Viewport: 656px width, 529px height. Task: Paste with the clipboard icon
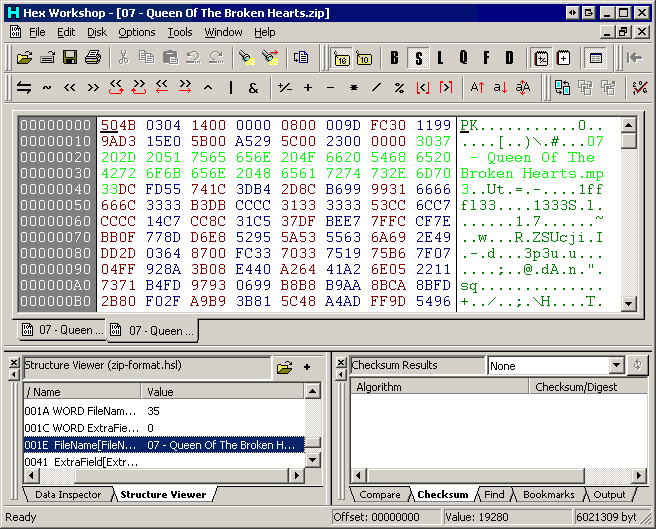point(170,58)
